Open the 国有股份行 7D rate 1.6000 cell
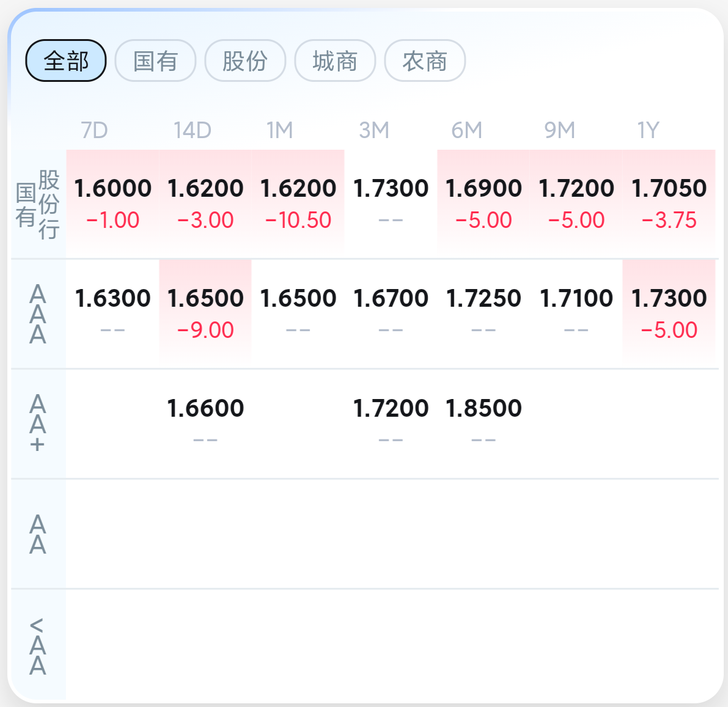This screenshot has height=707, width=728. pos(113,203)
